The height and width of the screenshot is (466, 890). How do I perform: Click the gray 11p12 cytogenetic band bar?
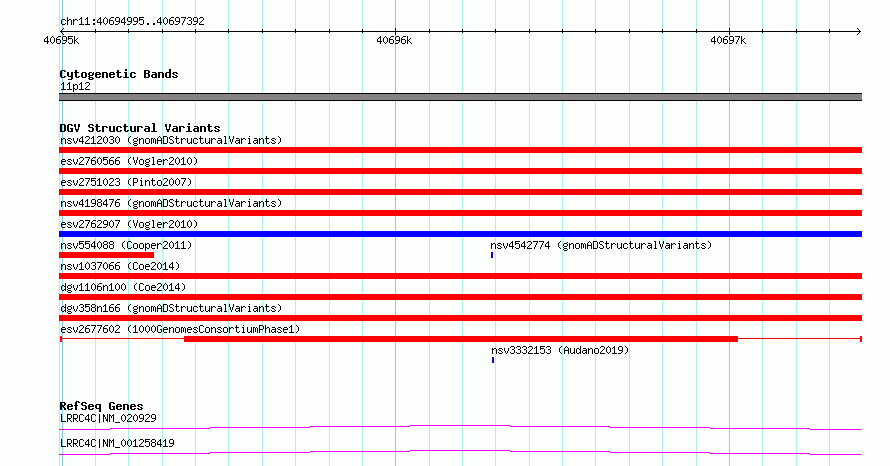pos(460,97)
